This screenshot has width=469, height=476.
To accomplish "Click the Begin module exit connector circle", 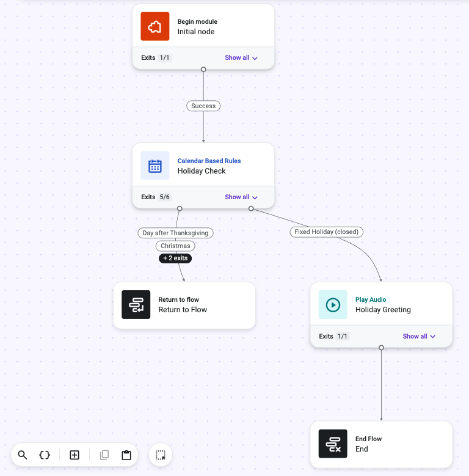I will point(203,69).
